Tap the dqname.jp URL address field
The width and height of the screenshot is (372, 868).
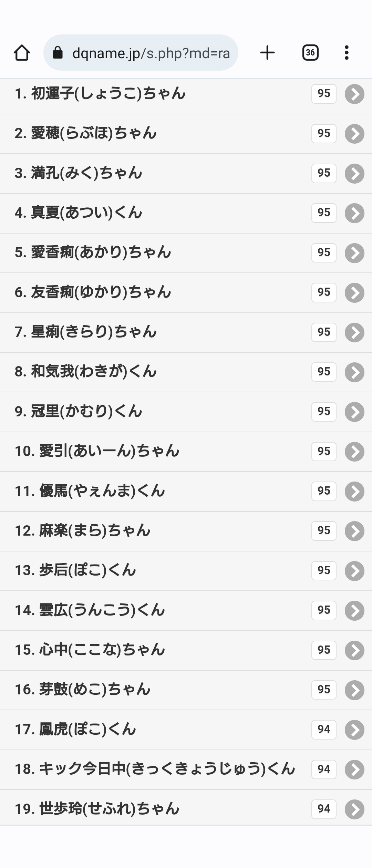pyautogui.click(x=151, y=53)
